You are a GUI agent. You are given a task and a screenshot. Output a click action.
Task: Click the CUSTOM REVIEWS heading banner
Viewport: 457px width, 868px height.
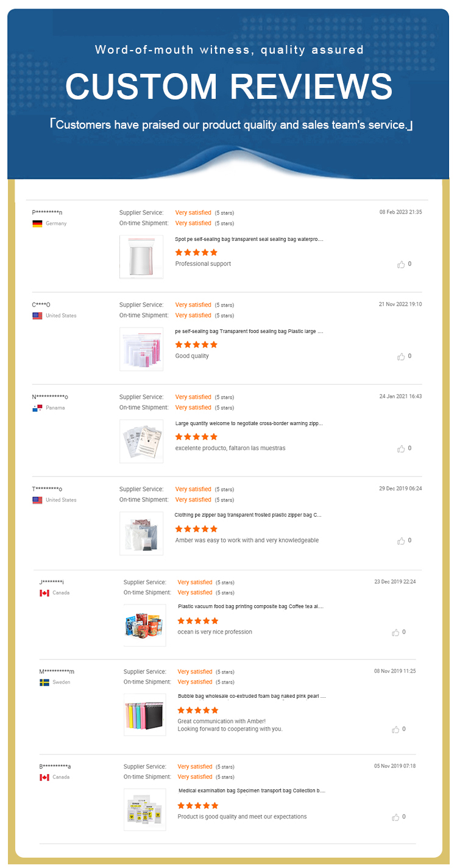click(228, 86)
